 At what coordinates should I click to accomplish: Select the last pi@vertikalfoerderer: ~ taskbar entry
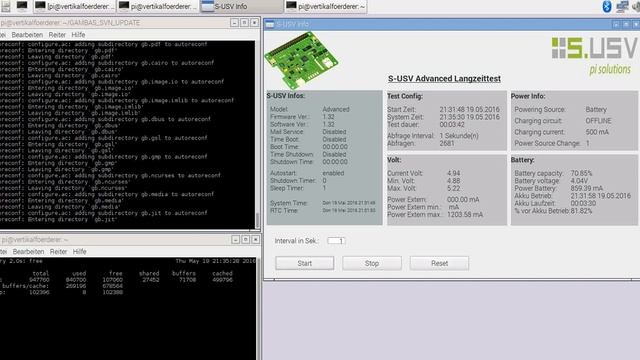click(325, 6)
